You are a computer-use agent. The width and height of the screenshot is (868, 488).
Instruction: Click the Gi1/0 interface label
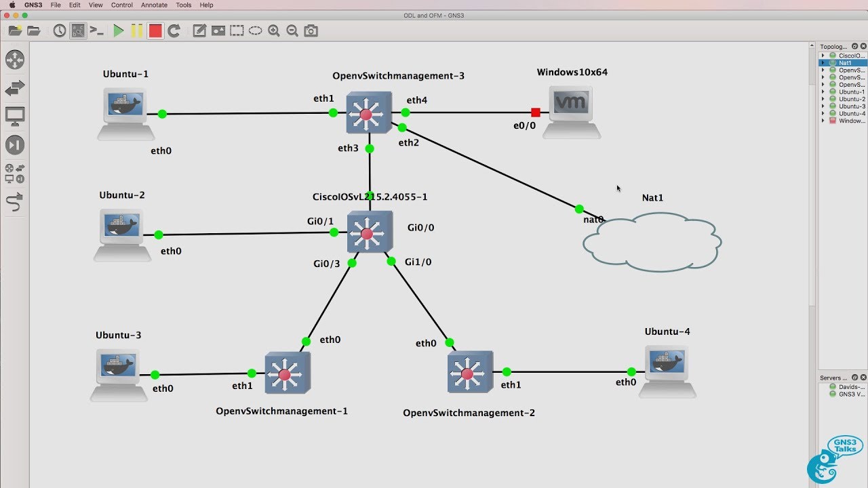[x=418, y=262]
